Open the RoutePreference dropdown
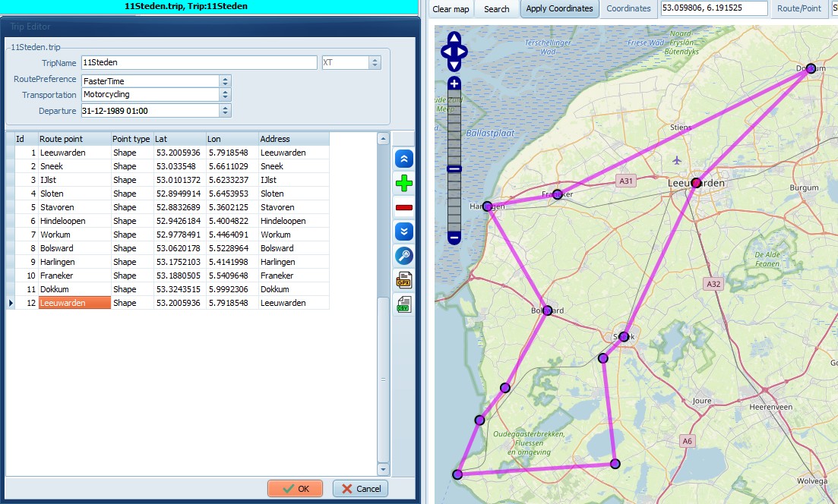Screen dimensions: 838x504 pyautogui.click(x=225, y=81)
